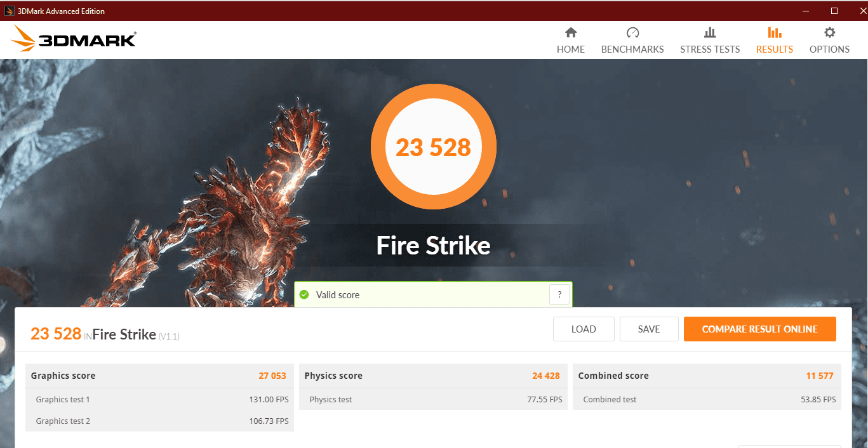Select the Results orange bars icon
The image size is (868, 448).
tap(775, 32)
